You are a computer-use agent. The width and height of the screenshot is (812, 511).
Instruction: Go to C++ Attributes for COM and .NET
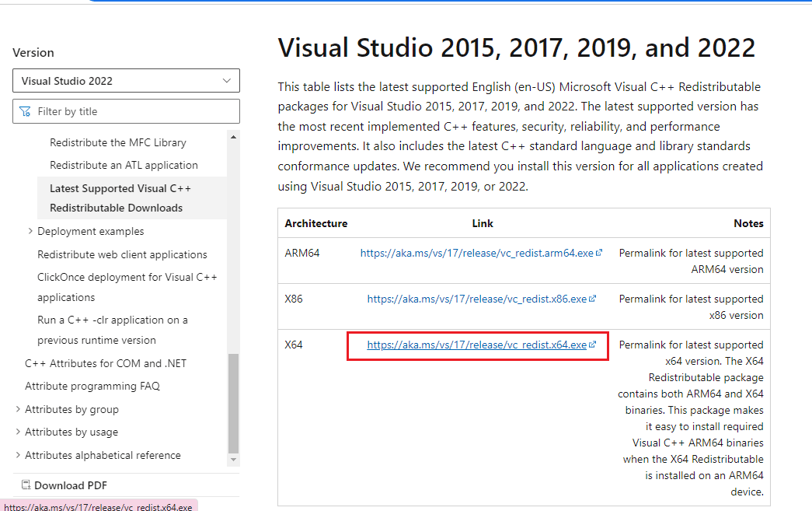coord(106,363)
